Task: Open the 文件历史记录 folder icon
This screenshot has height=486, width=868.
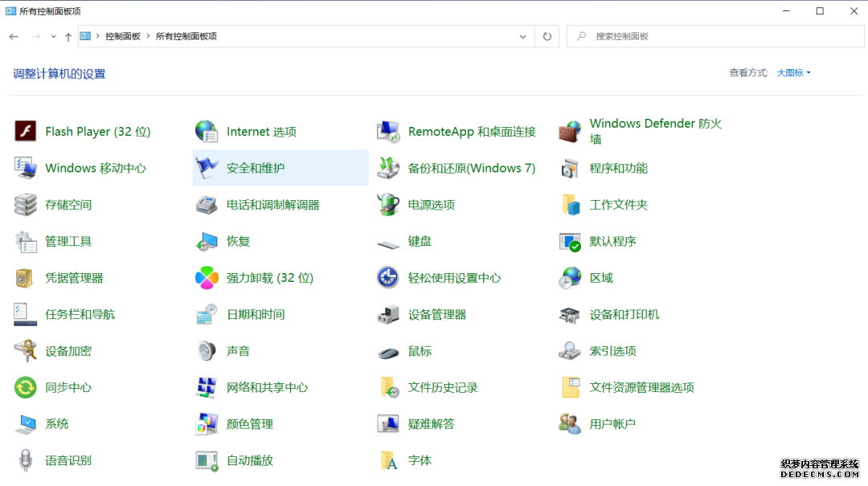Action: [x=388, y=387]
